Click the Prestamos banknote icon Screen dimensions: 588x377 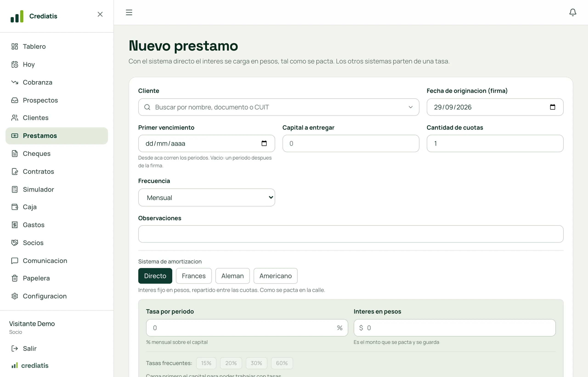[x=15, y=136]
